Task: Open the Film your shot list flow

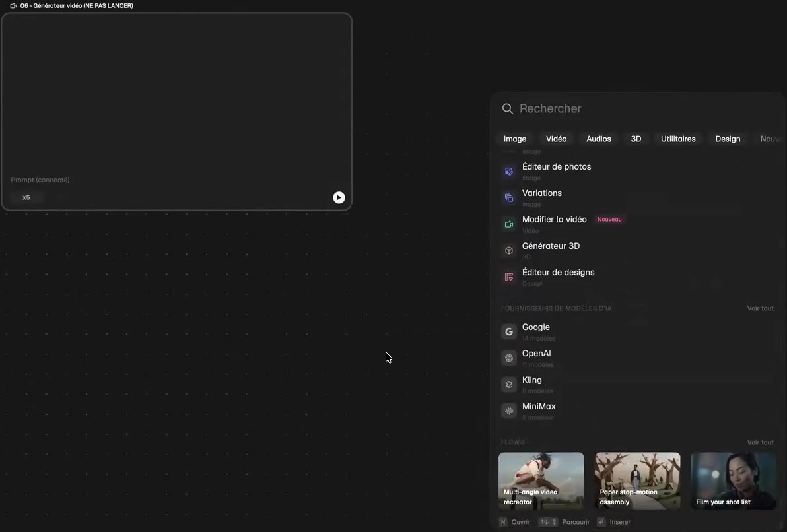Action: click(x=734, y=481)
